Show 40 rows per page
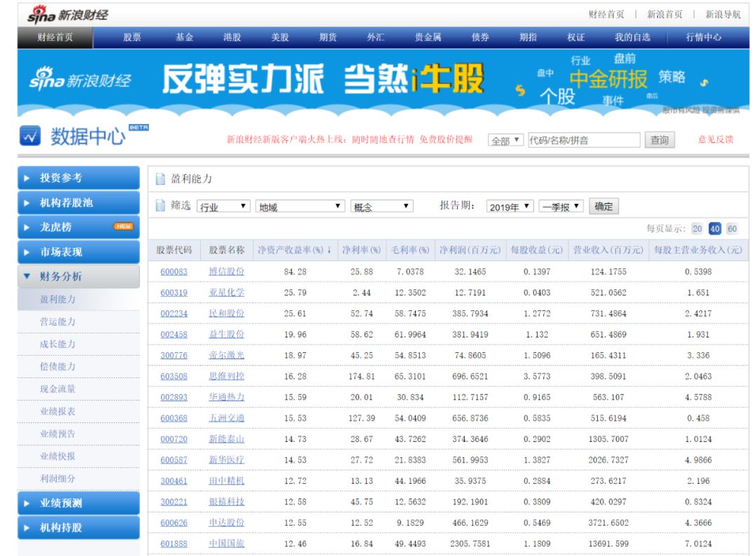 715,228
